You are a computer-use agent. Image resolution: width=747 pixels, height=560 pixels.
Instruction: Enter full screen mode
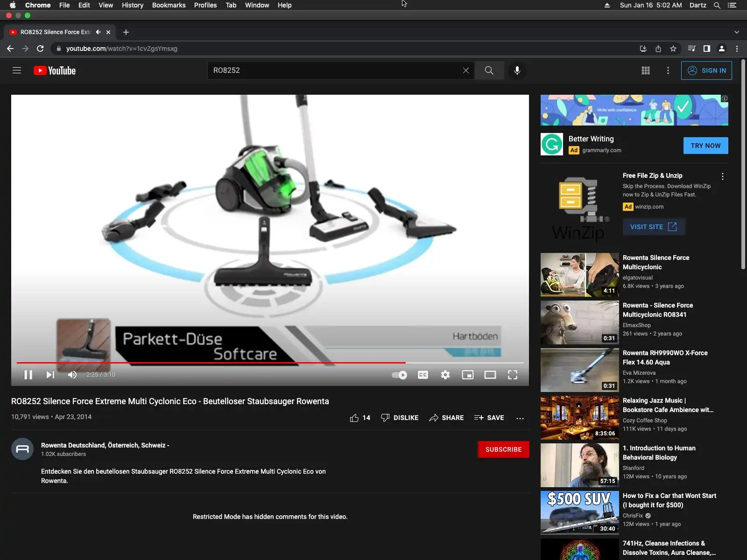coord(513,375)
